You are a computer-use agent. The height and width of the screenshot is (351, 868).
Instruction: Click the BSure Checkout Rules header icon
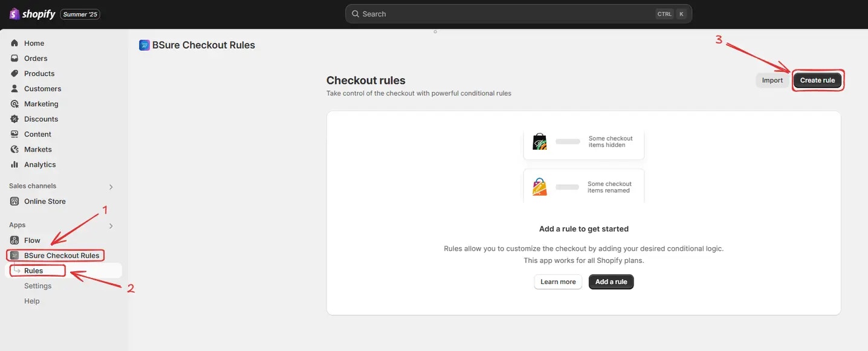tap(144, 45)
